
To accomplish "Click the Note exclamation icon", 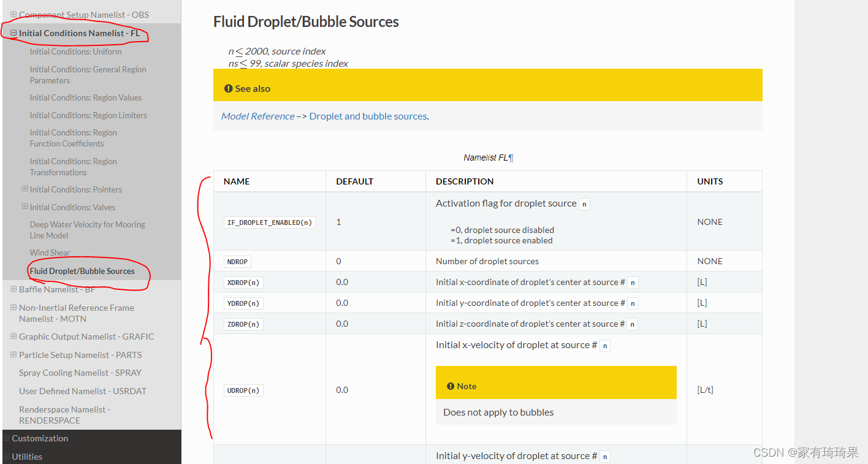I will 451,386.
